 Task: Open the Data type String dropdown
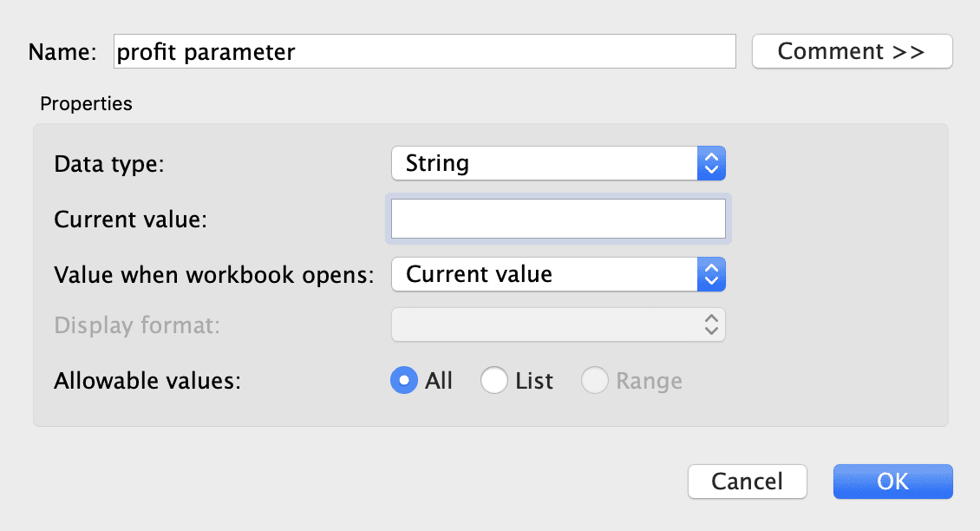(x=545, y=163)
